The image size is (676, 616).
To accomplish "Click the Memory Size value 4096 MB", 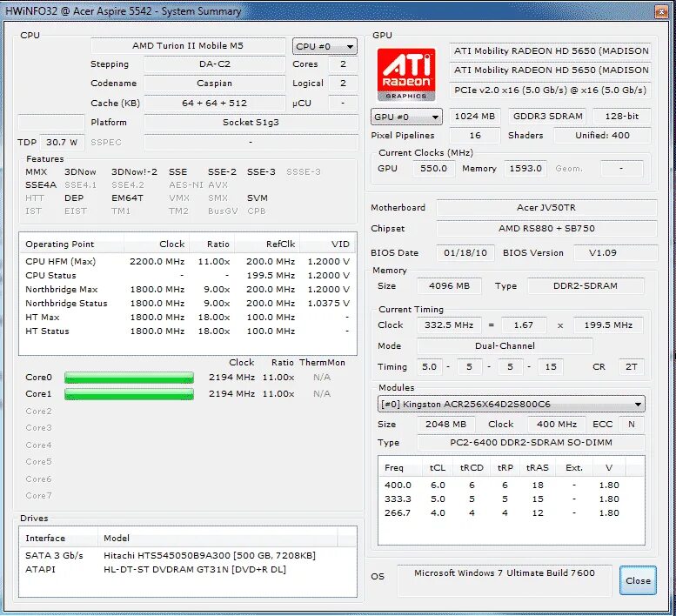I will (449, 285).
